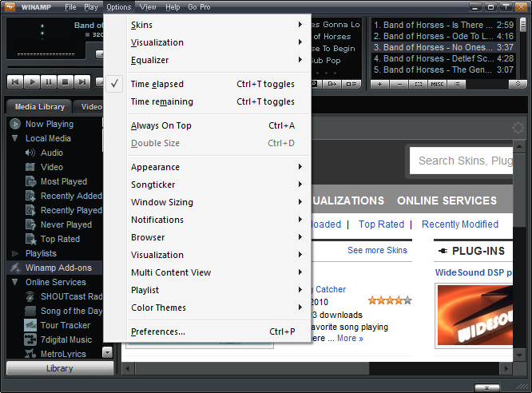Click the playlist list options button
The height and width of the screenshot is (393, 532).
point(457,84)
